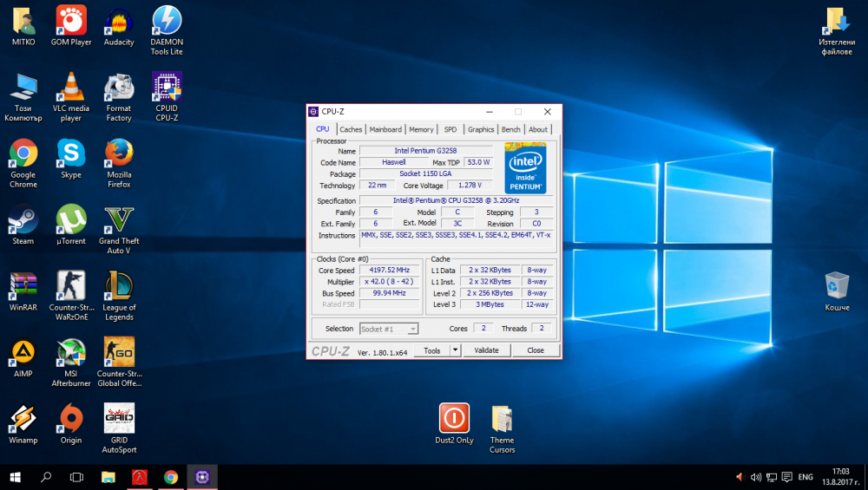The height and width of the screenshot is (490, 868).
Task: Open VLC media player icon
Action: click(x=71, y=97)
